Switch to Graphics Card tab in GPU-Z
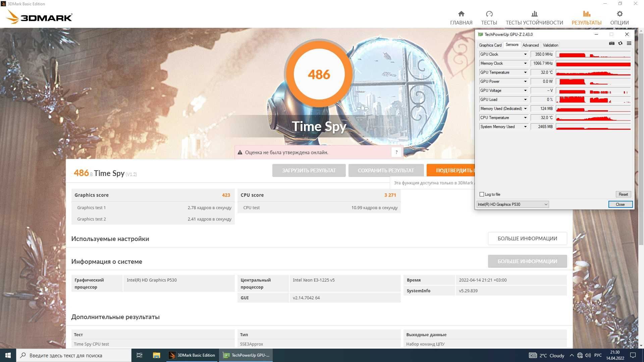Screen dimensions: 644x362 (490, 45)
